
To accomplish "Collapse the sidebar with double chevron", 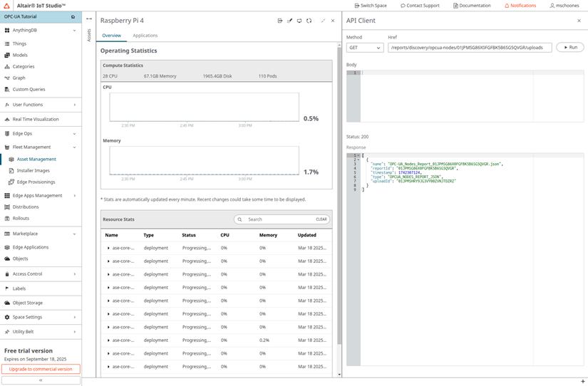I will coord(41,380).
